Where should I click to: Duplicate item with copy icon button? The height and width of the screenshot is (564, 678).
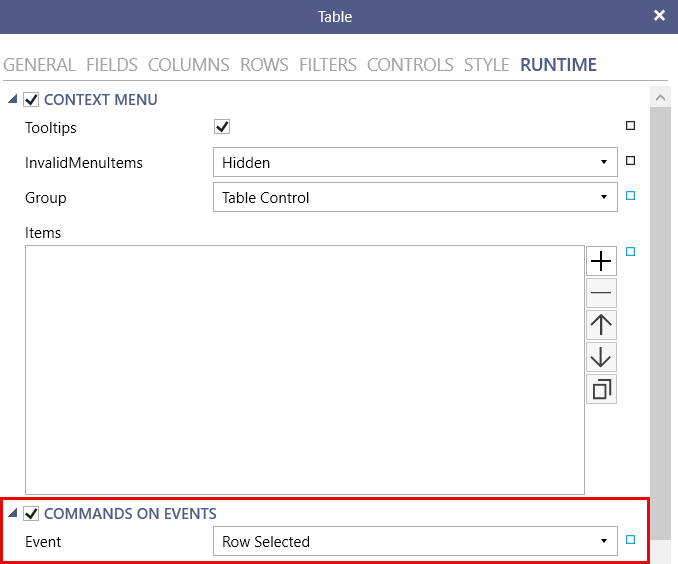click(x=601, y=389)
